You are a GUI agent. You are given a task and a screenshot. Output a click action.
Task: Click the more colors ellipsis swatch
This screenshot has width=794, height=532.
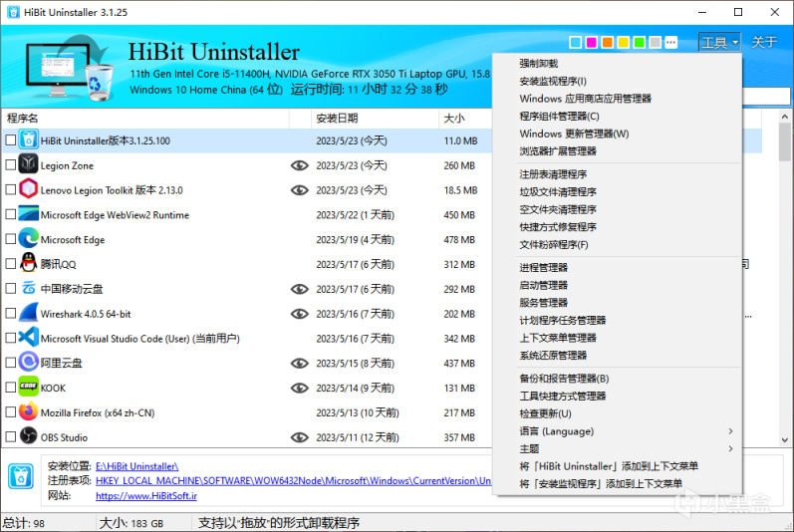pyautogui.click(x=670, y=43)
